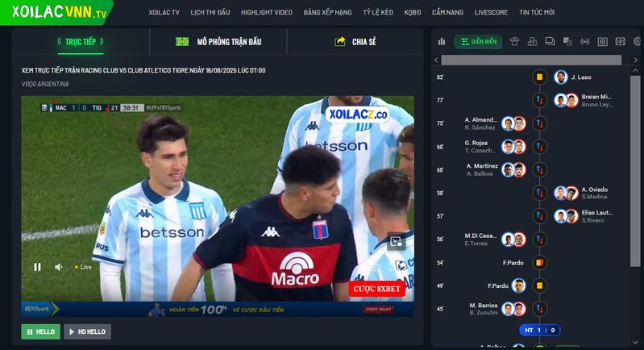
Task: Click the G. Rojas substitution icon at 68'
Action: (540, 146)
